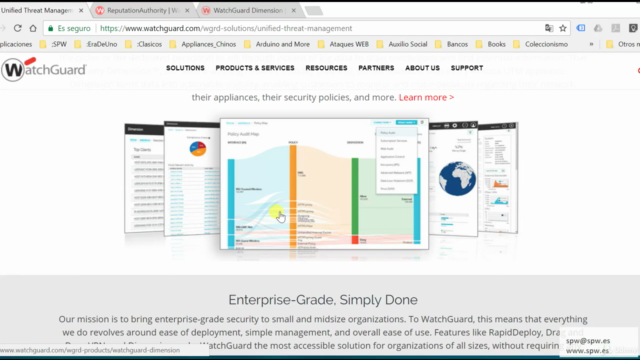The width and height of the screenshot is (640, 360).
Task: Expand hidden bookmarks with the » chevron
Action: tap(591, 44)
